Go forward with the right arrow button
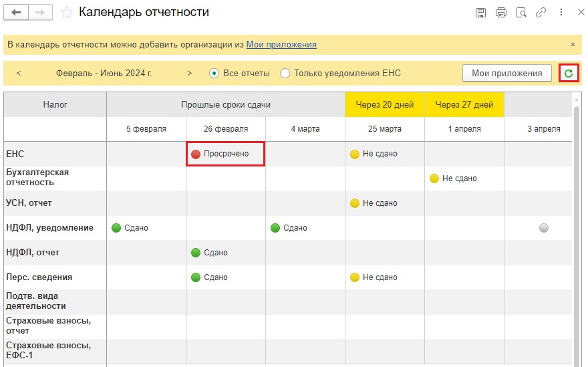The width and height of the screenshot is (588, 367). 40,13
